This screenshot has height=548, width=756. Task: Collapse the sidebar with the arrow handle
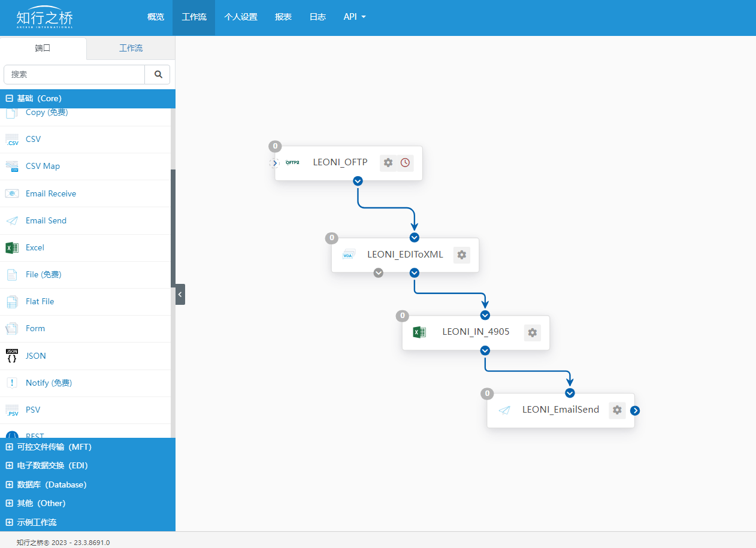[x=180, y=294]
